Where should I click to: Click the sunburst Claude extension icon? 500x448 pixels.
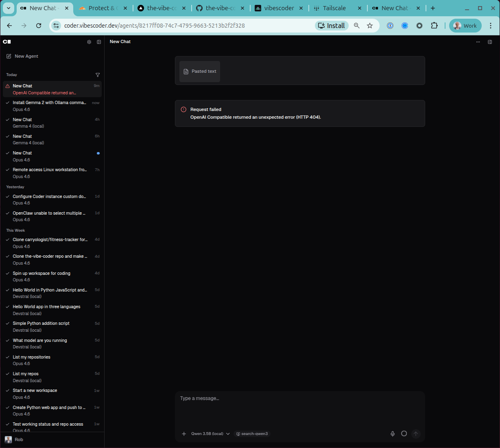point(419,26)
